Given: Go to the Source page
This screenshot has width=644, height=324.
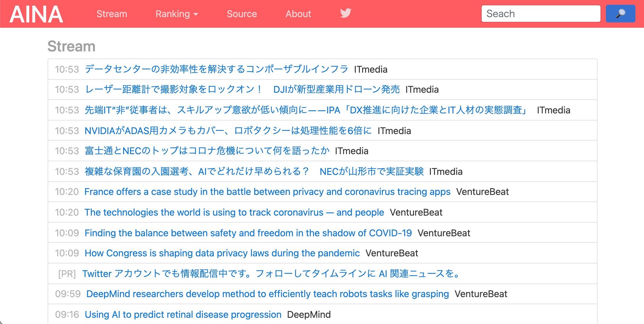Looking at the screenshot, I should point(242,14).
